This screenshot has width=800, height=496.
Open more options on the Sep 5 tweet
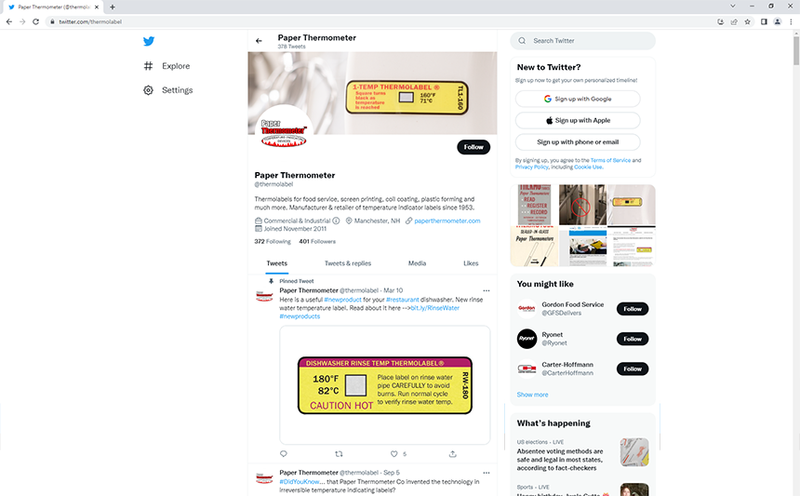tap(486, 473)
